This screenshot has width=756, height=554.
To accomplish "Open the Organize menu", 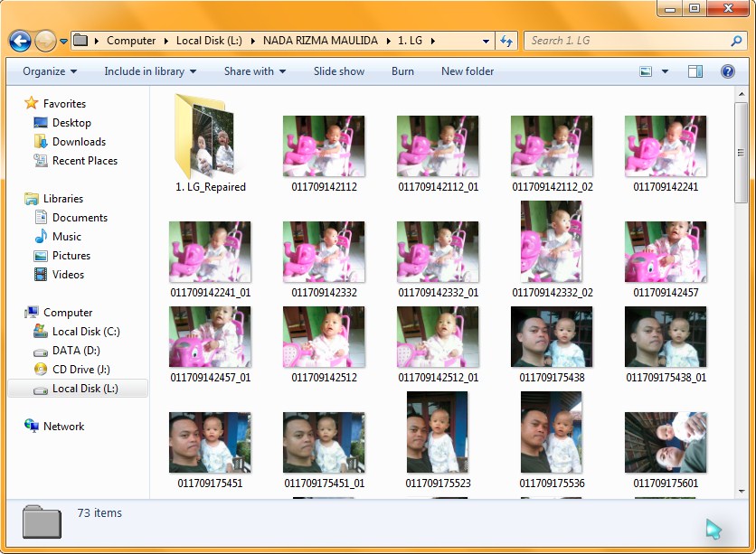I will 50,71.
